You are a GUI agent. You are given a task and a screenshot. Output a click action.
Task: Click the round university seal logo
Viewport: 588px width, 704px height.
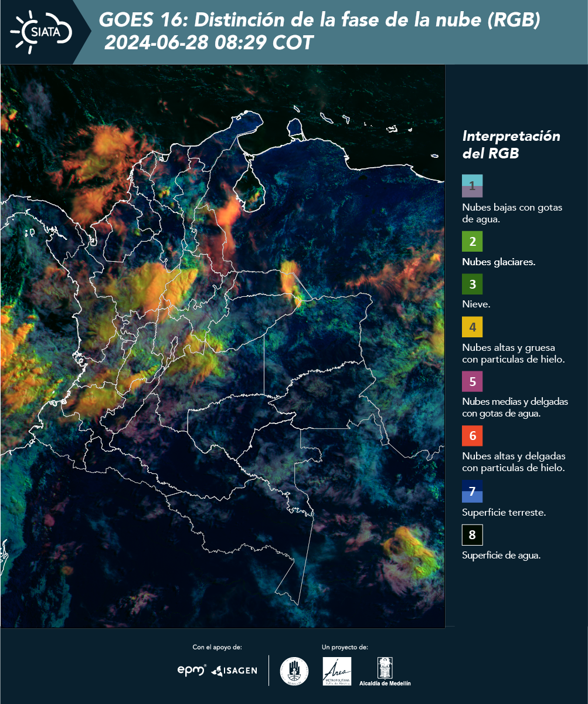pyautogui.click(x=294, y=671)
